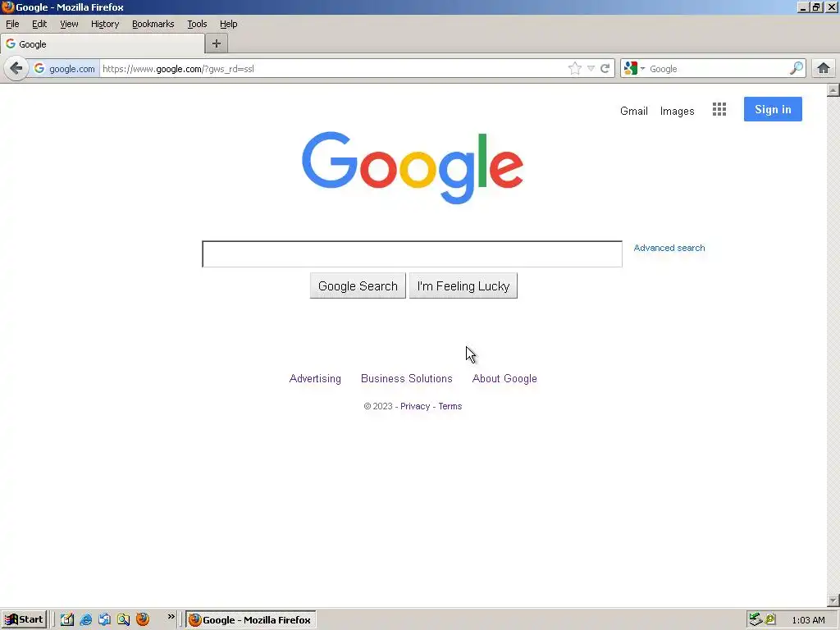840x630 pixels.
Task: Open the Terms link
Action: point(450,406)
